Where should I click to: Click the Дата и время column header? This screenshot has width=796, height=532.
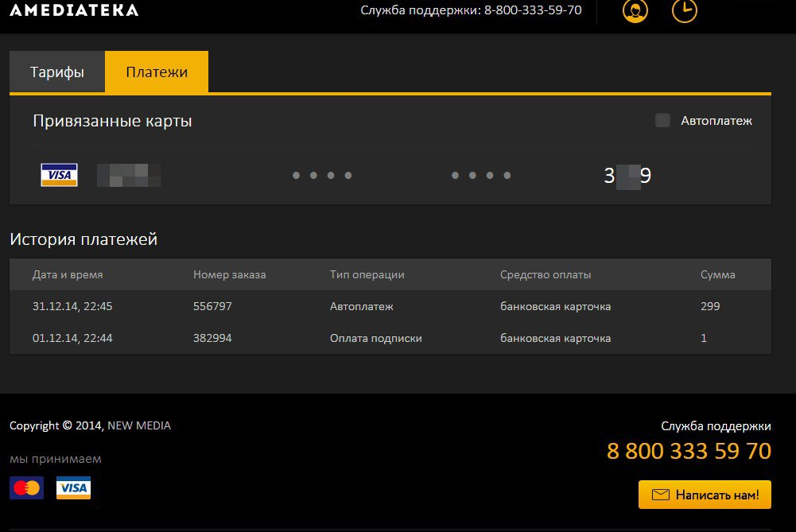click(68, 274)
